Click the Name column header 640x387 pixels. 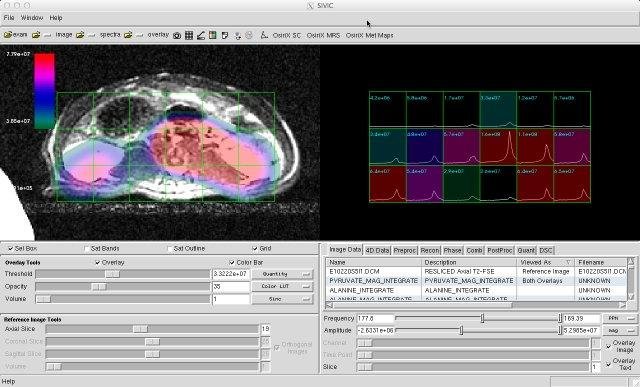click(374, 262)
